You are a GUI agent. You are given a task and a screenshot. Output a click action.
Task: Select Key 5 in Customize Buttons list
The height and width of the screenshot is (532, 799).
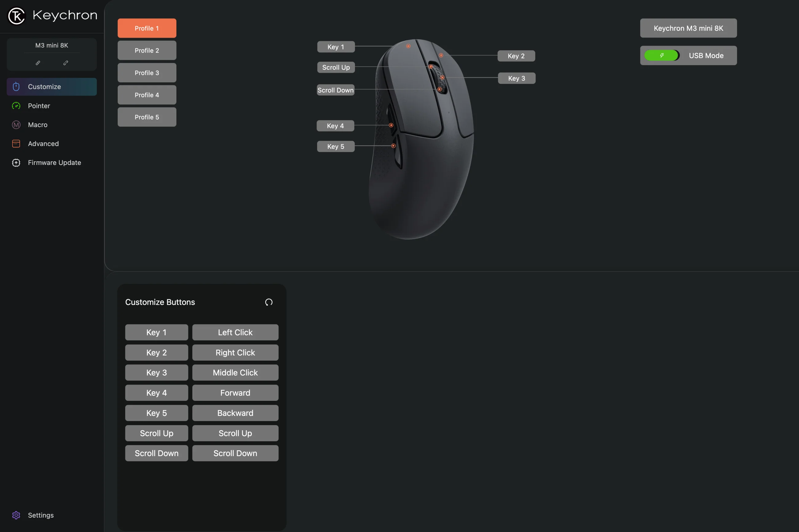click(156, 413)
